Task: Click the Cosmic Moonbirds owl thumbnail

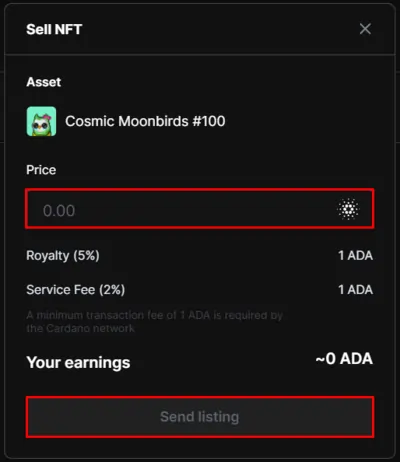Action: (41, 121)
